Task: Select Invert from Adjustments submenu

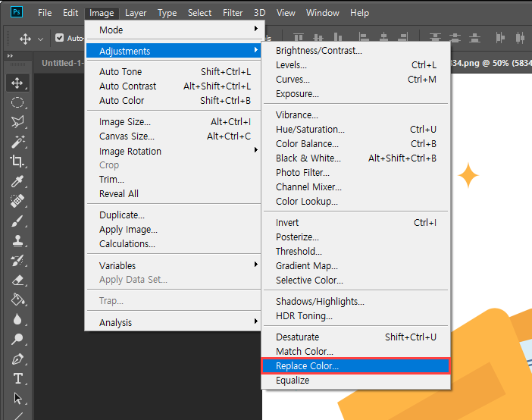Action: tap(355, 223)
